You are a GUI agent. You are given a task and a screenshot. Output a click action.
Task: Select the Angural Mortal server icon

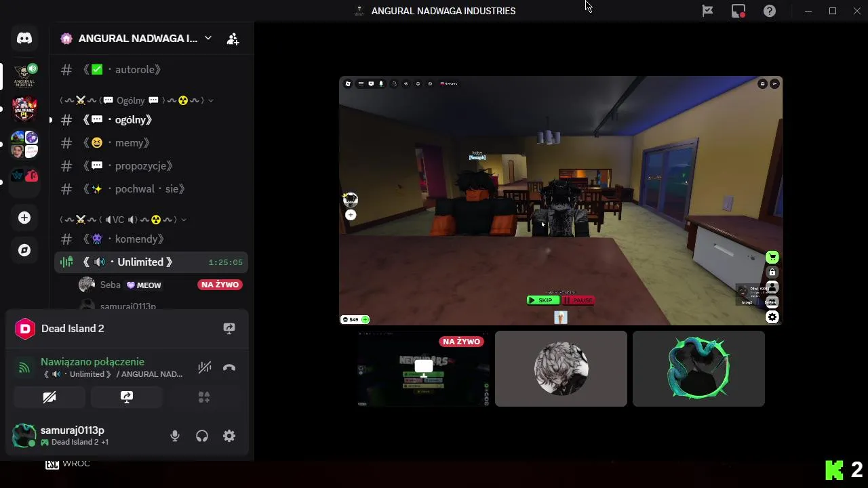[24, 75]
